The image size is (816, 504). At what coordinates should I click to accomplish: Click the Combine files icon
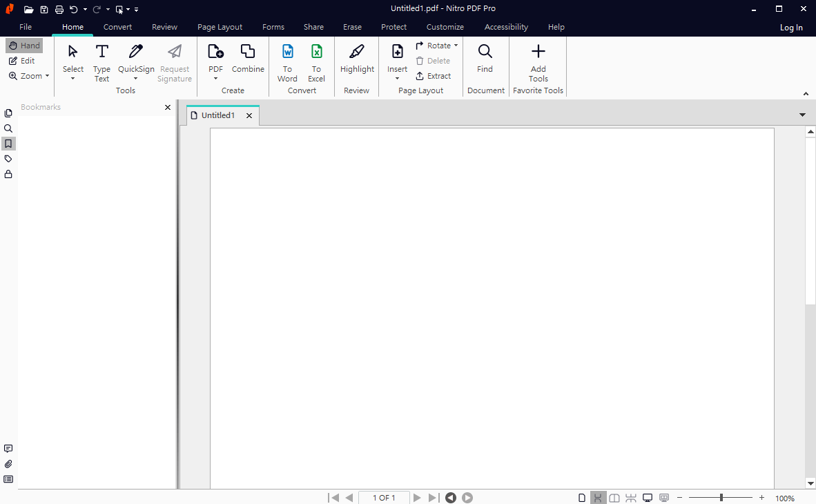(x=248, y=59)
